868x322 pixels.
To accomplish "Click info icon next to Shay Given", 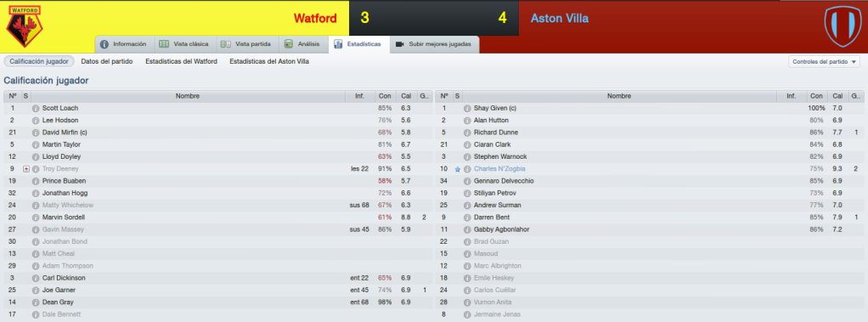I will click(467, 108).
